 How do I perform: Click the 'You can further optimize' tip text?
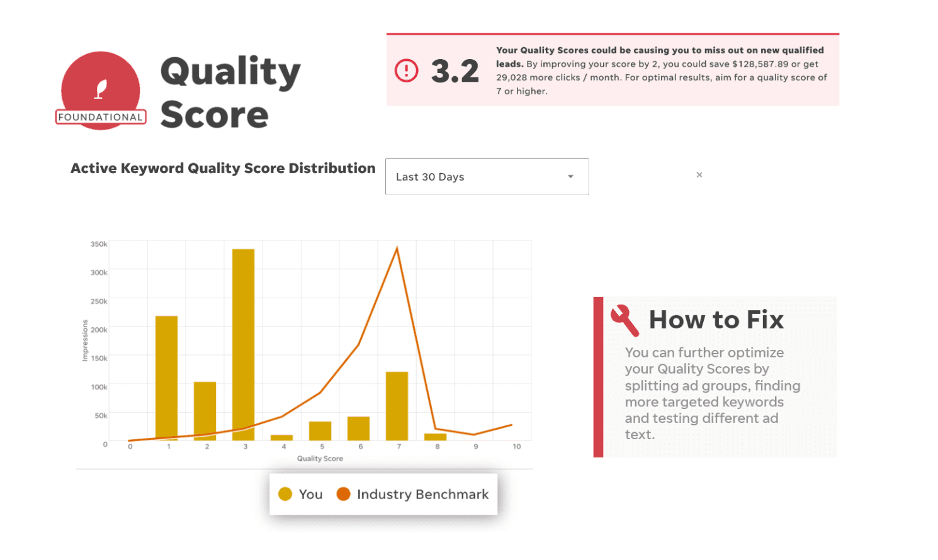coord(713,393)
